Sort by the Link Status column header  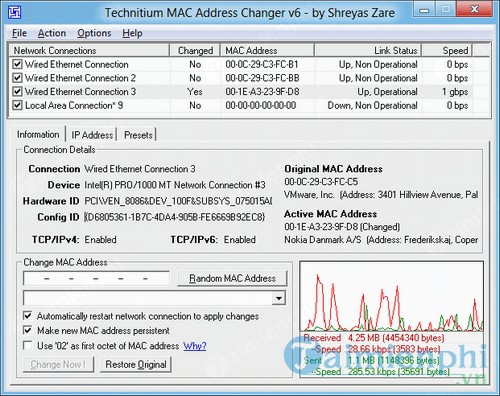[x=368, y=50]
